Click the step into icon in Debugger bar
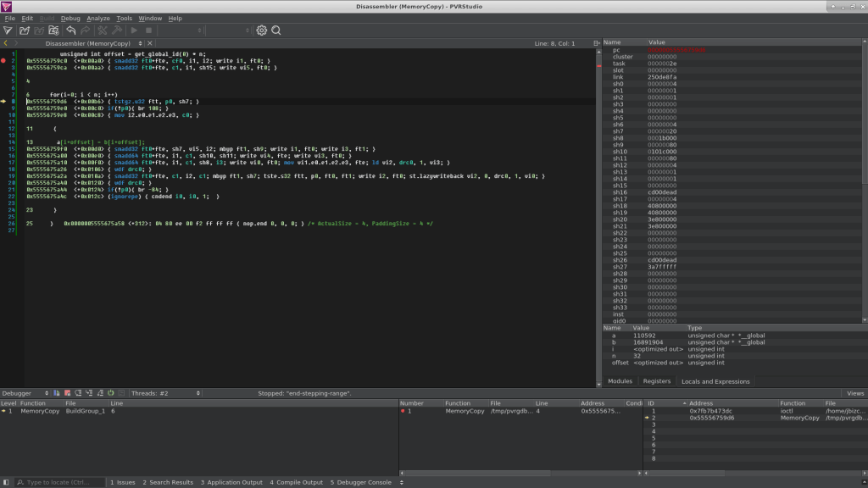The width and height of the screenshot is (868, 488). point(89,393)
